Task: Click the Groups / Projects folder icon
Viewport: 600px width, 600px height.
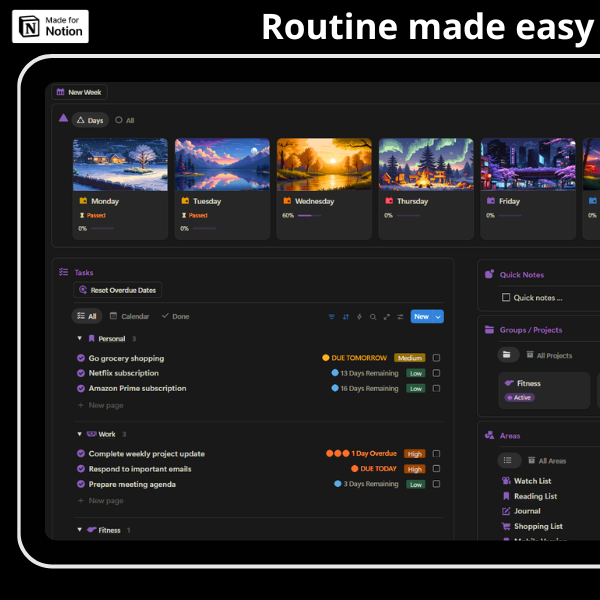Action: coord(489,329)
